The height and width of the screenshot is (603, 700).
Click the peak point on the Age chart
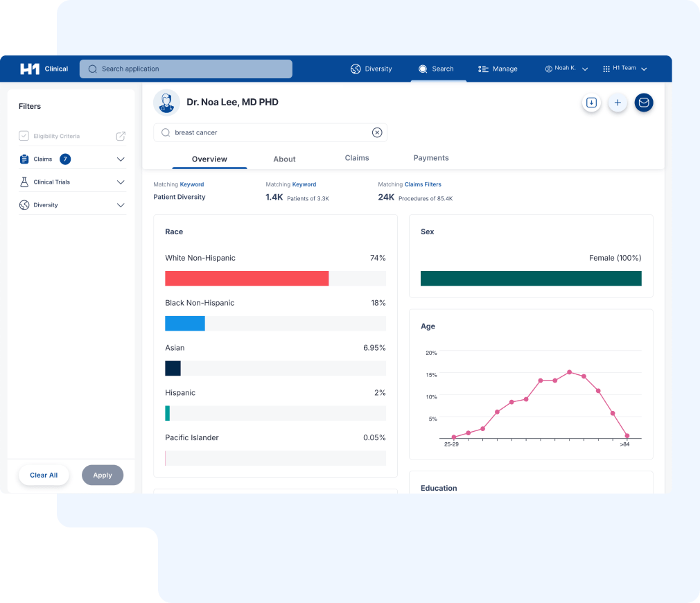click(569, 372)
